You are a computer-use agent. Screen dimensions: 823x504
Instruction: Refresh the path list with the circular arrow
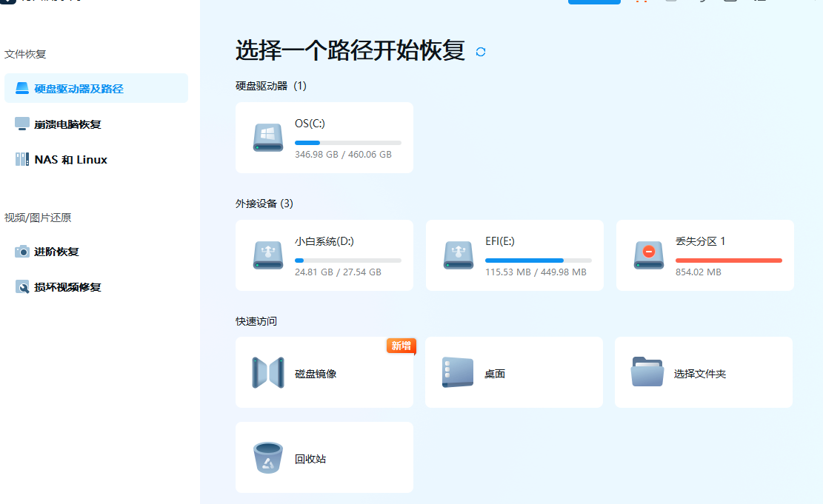[x=480, y=52]
